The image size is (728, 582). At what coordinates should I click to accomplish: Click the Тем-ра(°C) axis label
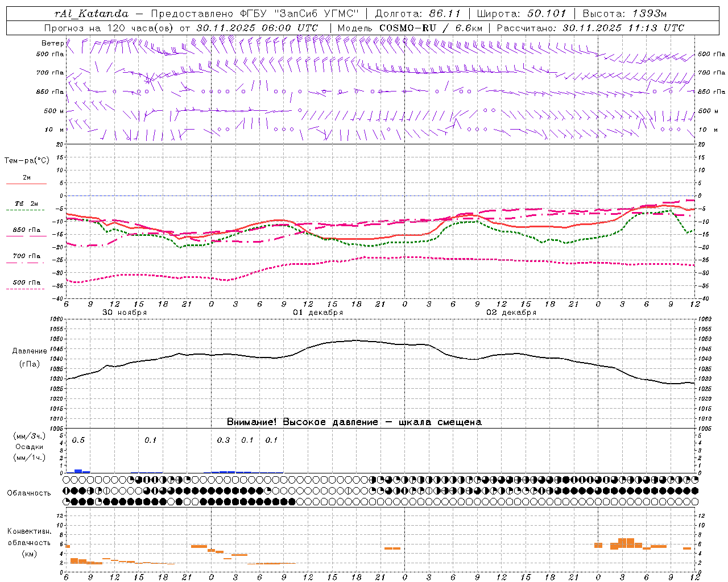pyautogui.click(x=27, y=161)
